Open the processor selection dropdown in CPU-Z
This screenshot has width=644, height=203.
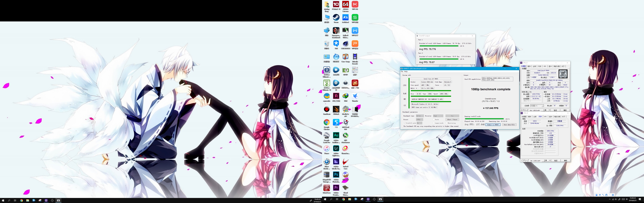[537, 106]
